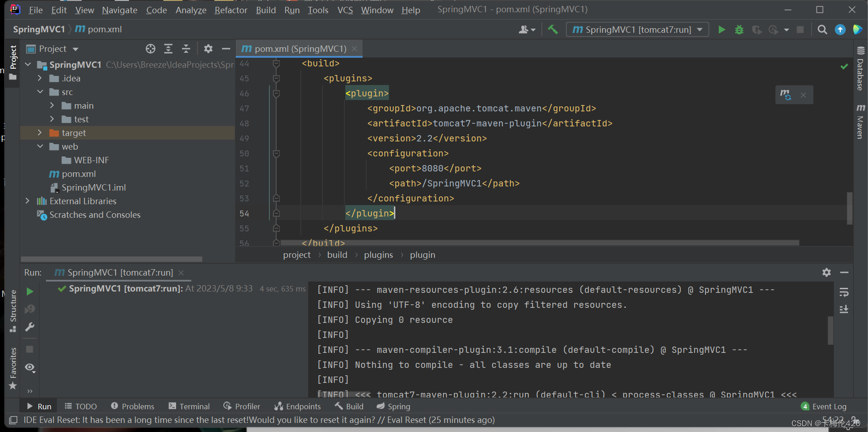Screen dimensions: 868x432
Task: Toggle soft-wrap in console output
Action: 844,292
